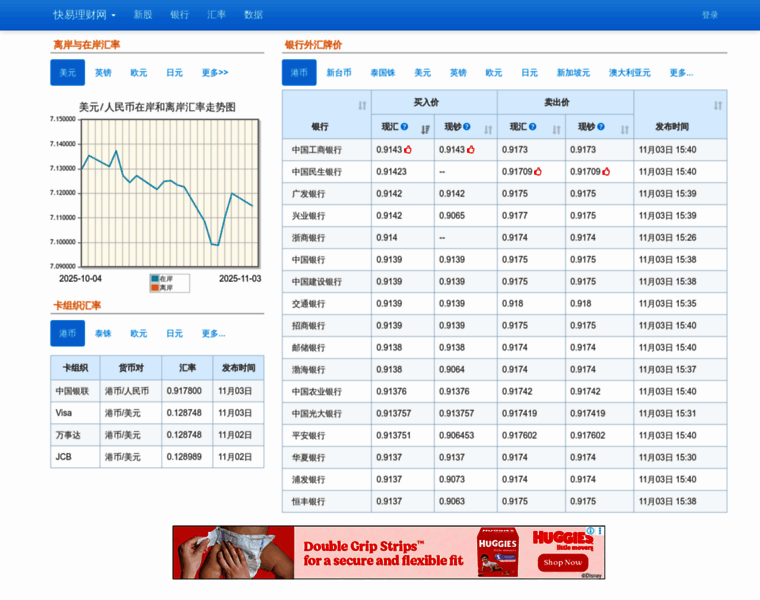Image resolution: width=760 pixels, height=600 pixels.
Task: Expand 更多>> in 离岸与在岸汇率 tabs
Action: (x=214, y=73)
